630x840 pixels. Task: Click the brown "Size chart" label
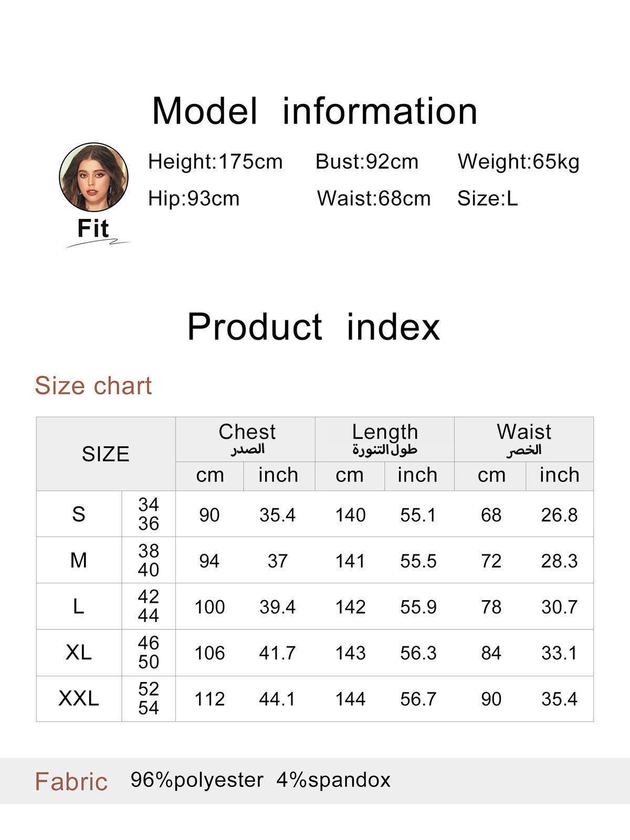(93, 386)
